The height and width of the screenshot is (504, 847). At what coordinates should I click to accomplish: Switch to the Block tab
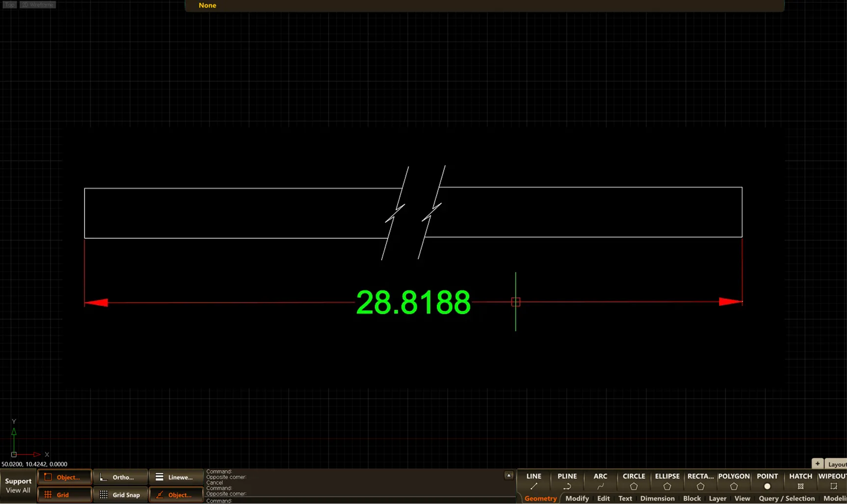[691, 498]
